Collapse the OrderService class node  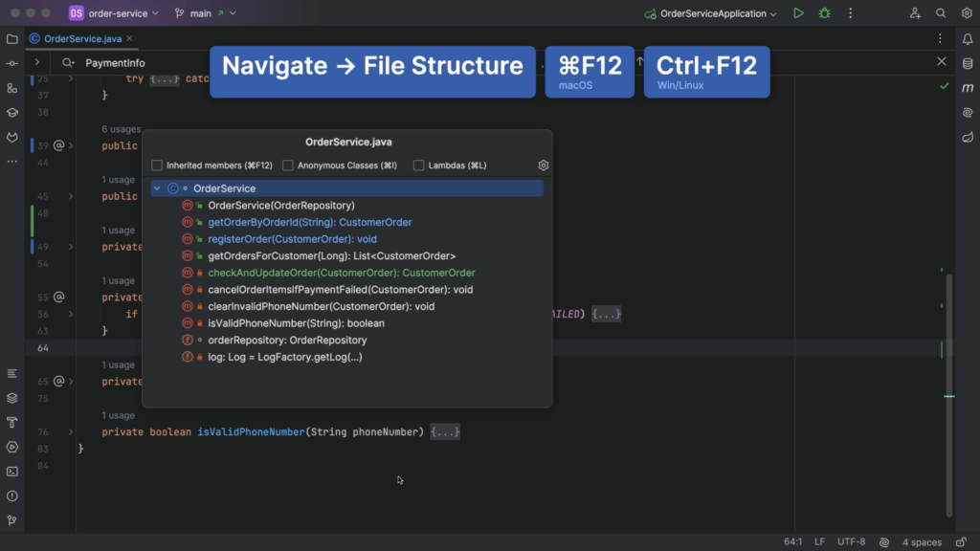pyautogui.click(x=157, y=188)
